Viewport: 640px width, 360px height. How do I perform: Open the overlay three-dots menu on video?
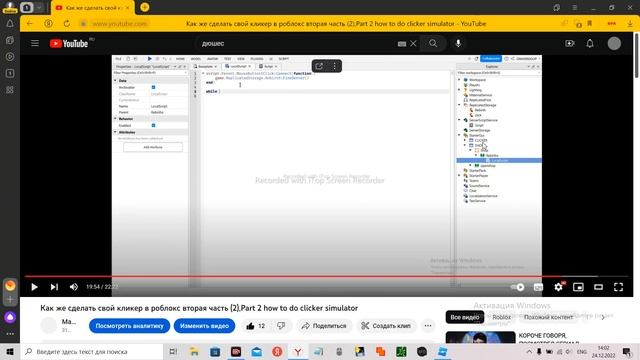click(334, 66)
